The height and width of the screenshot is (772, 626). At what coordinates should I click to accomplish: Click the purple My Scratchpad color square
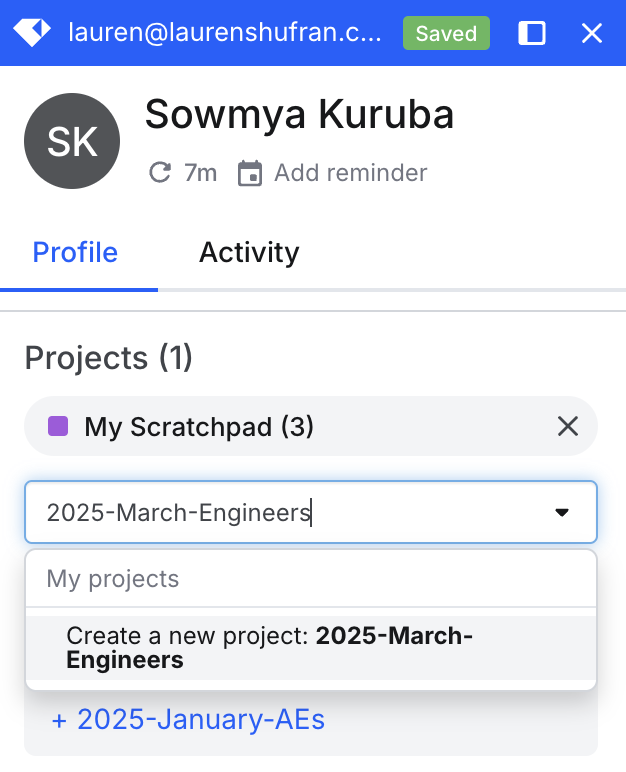[58, 427]
